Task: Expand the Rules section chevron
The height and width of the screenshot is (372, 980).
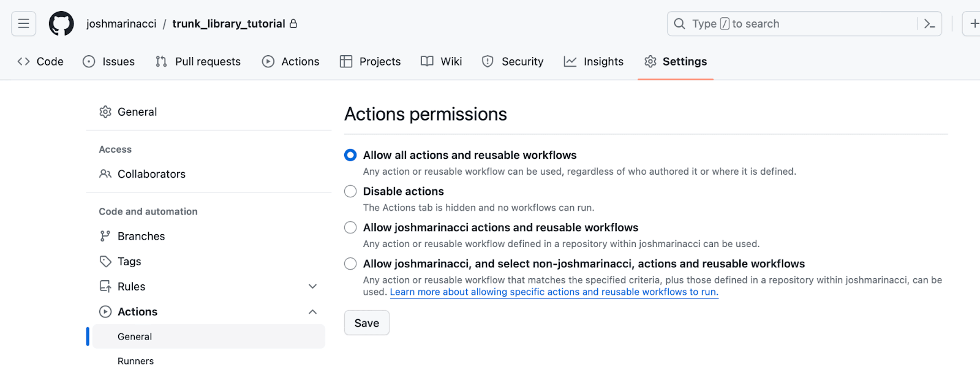Action: 312,286
